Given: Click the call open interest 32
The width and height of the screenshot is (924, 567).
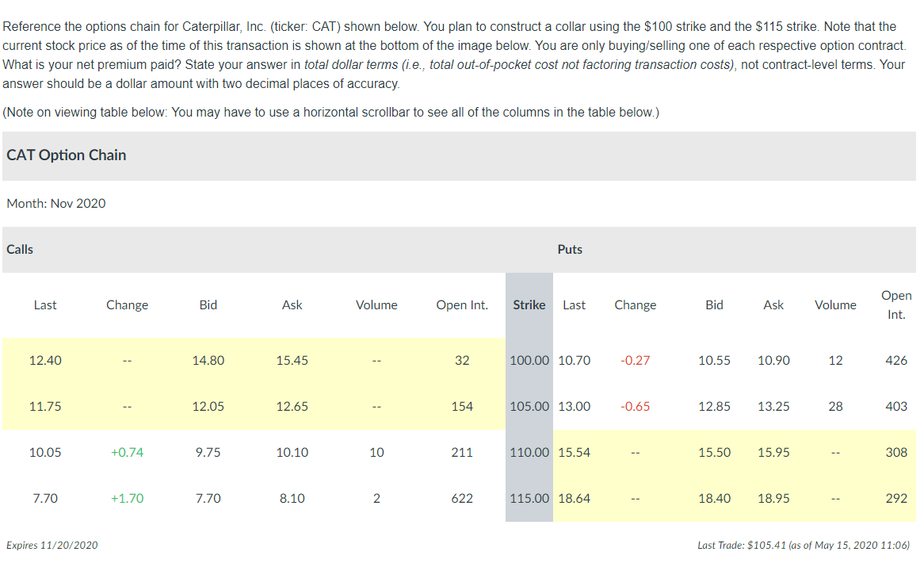Looking at the screenshot, I should (x=462, y=360).
